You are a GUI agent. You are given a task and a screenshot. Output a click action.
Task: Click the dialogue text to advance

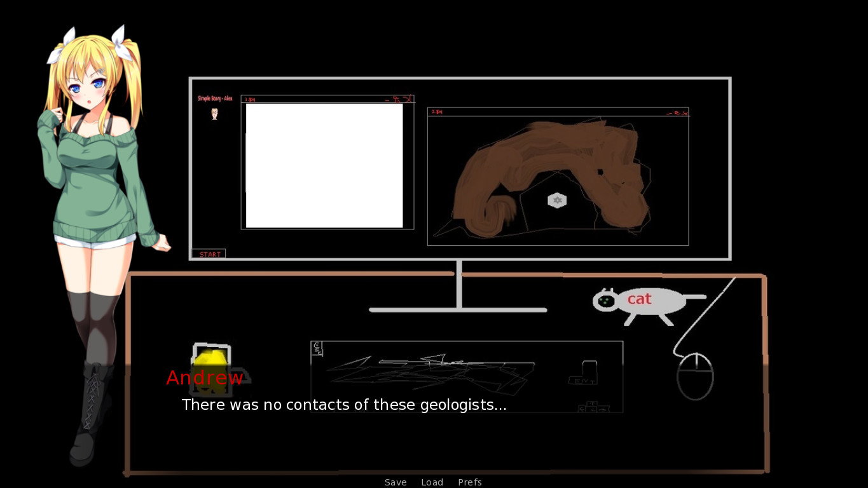click(344, 405)
